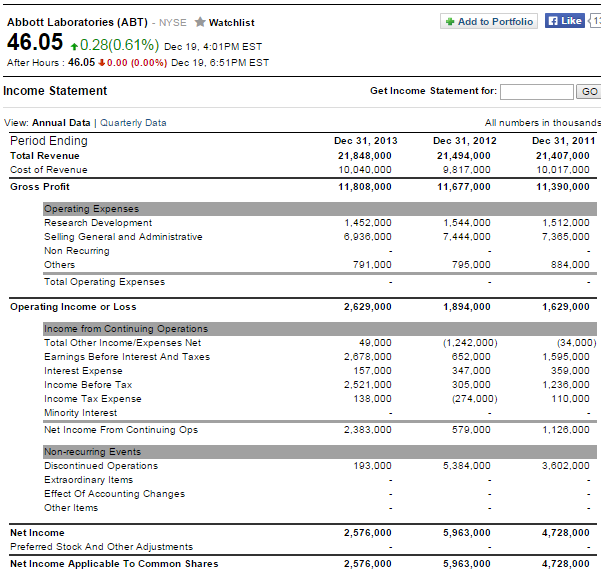Image resolution: width=601 pixels, height=576 pixels.
Task: Focus the Get Income Statement symbol field
Action: coord(537,92)
